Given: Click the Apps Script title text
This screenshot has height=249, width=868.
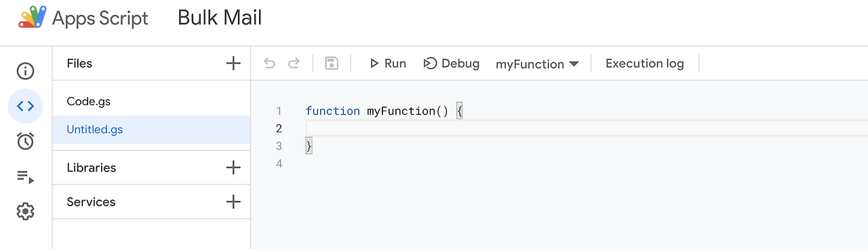Looking at the screenshot, I should point(100,18).
